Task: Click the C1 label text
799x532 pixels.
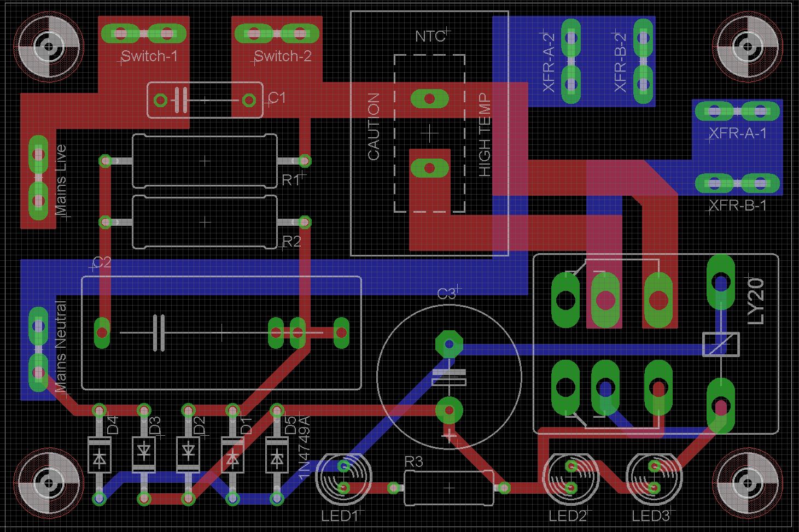Action: [277, 97]
